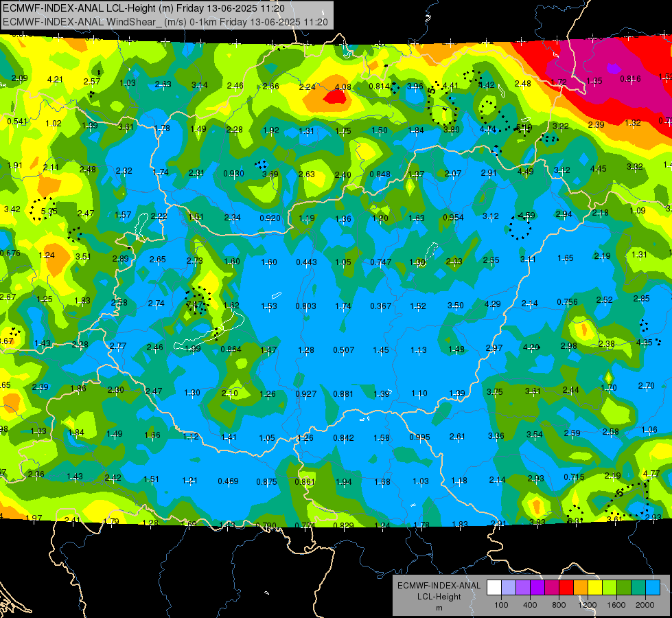Click the wind shear value 0.881

pyautogui.click(x=343, y=393)
